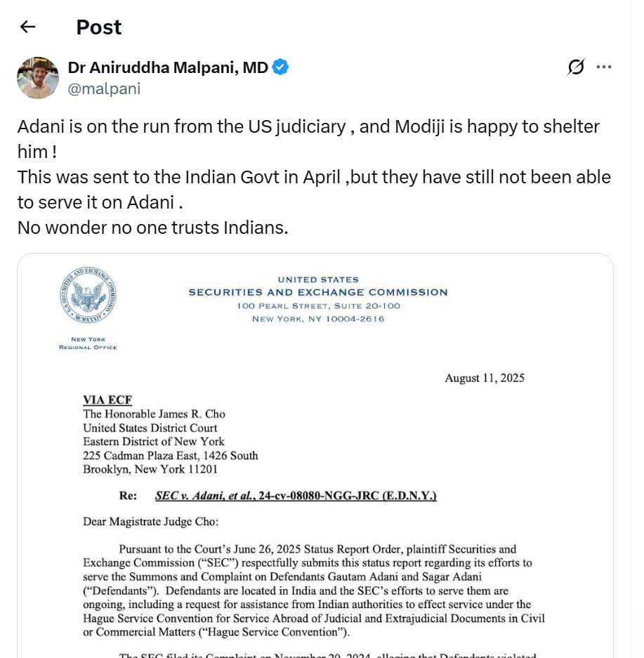The width and height of the screenshot is (644, 658).
Task: Click the Post page heading
Action: [x=98, y=27]
